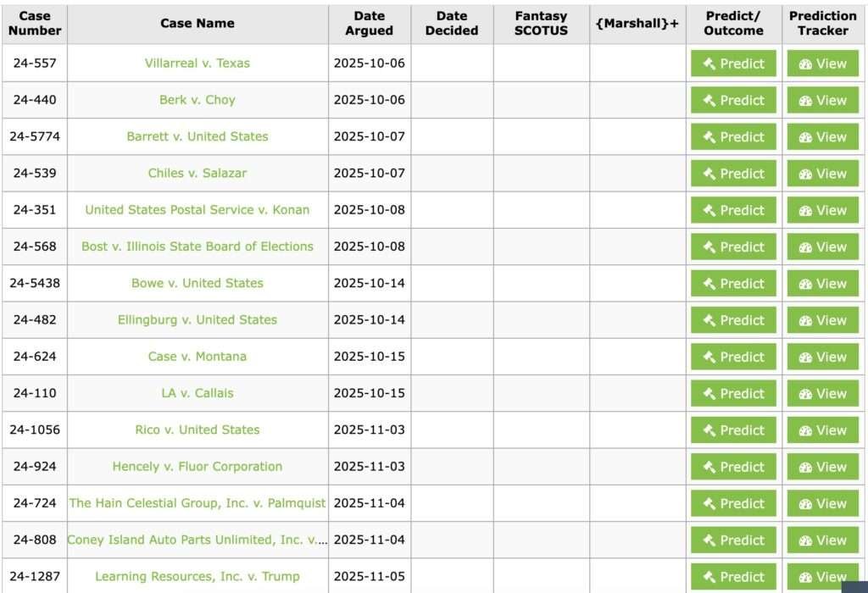Click the gavel icon in the Villarreal v. Texas row

(x=709, y=64)
